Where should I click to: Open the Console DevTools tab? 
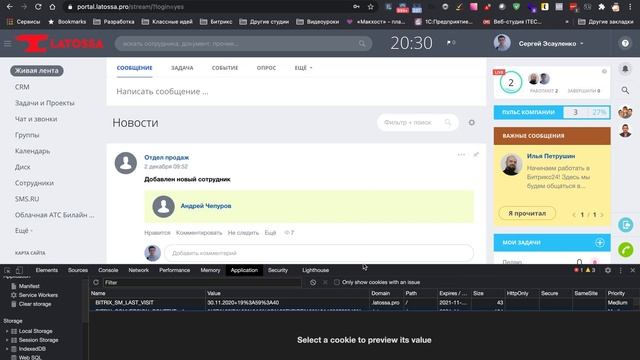click(x=108, y=270)
